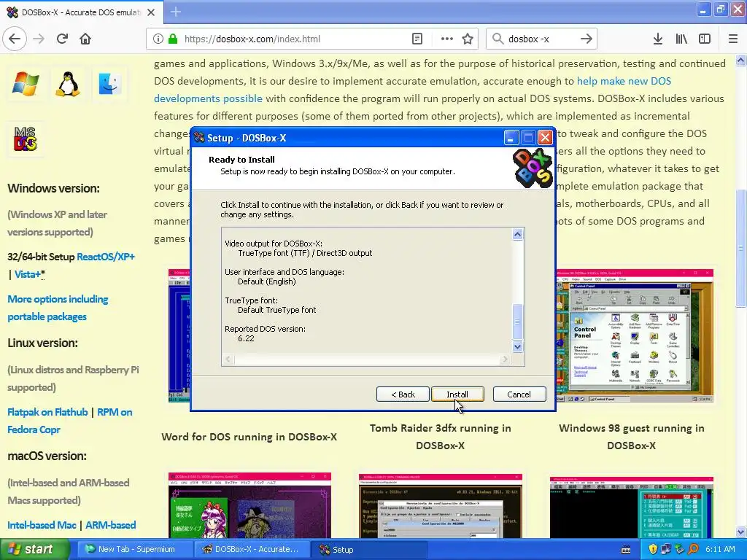
Task: Click the MS-DOS logo icon on webpage
Action: tap(26, 139)
